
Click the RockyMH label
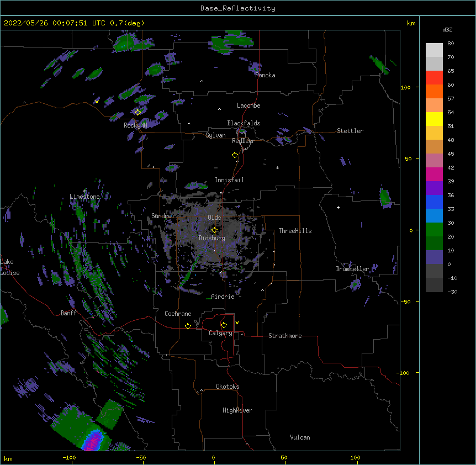[x=135, y=125]
